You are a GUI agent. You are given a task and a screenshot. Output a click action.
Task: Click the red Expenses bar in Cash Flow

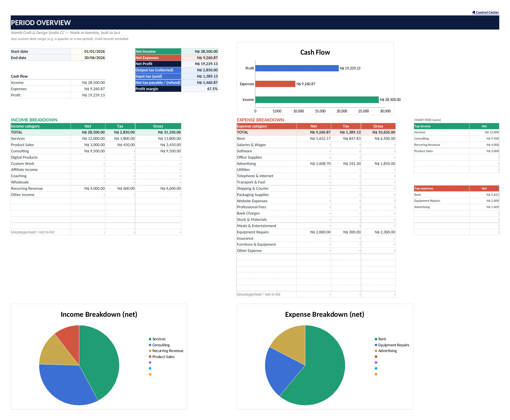pos(275,84)
